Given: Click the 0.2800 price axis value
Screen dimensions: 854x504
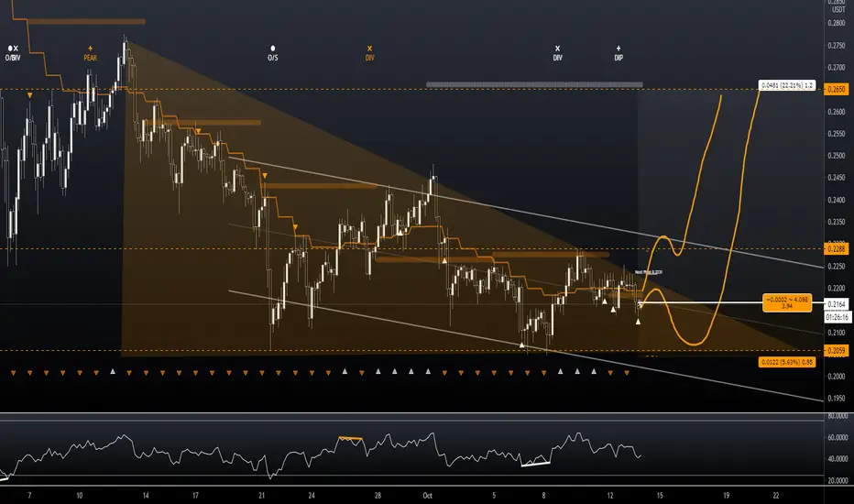Looking at the screenshot, I should pyautogui.click(x=837, y=23).
